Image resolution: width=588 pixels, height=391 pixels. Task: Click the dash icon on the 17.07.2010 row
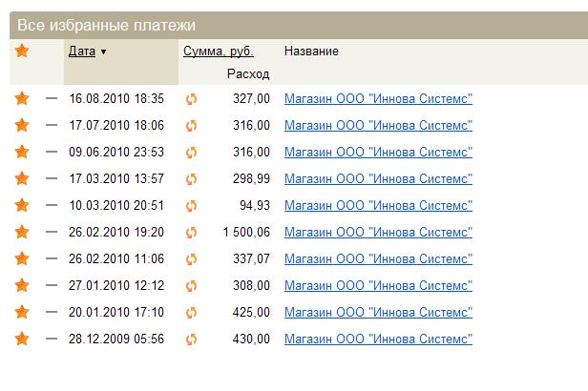point(52,125)
